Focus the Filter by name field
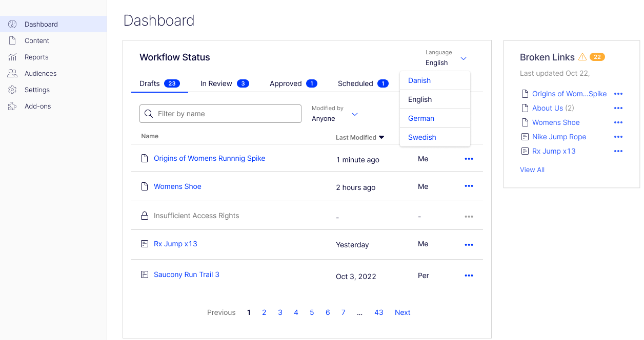 tap(220, 114)
